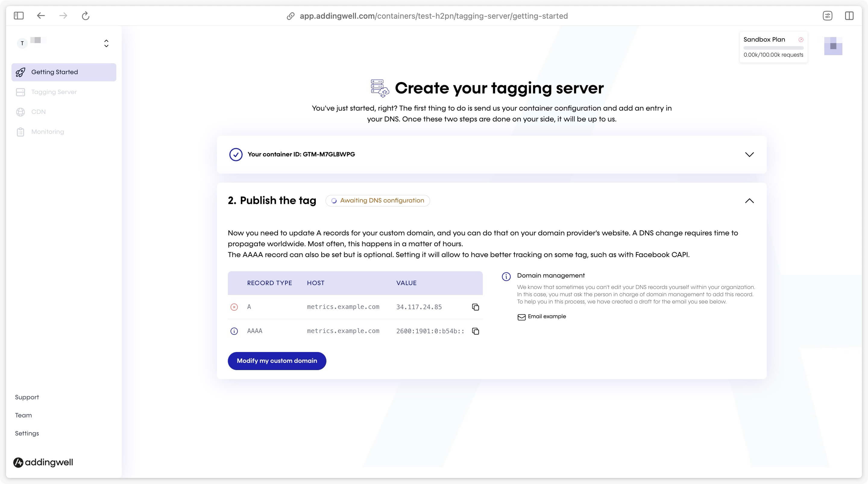Click Modify my custom domain button
The width and height of the screenshot is (868, 484).
click(x=277, y=361)
